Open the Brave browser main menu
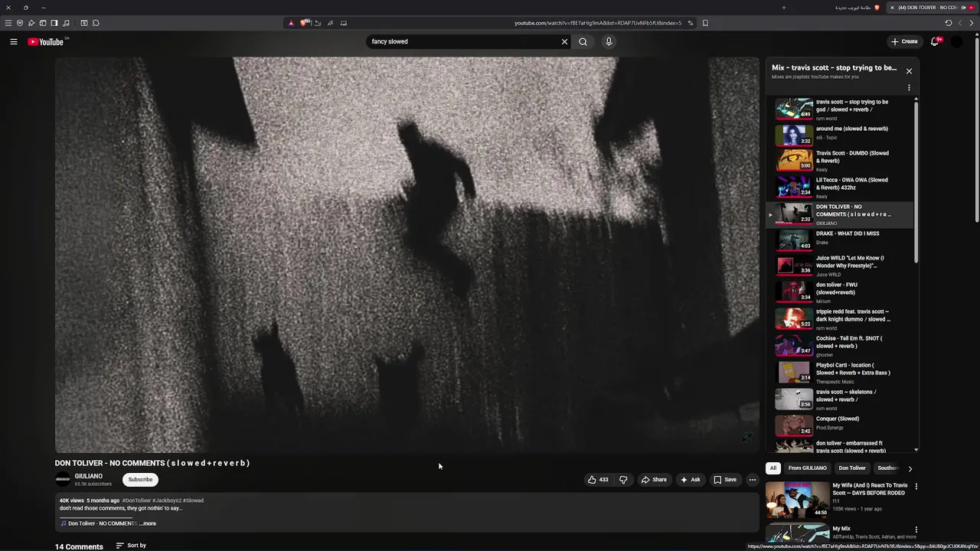980x551 pixels. coord(8,23)
